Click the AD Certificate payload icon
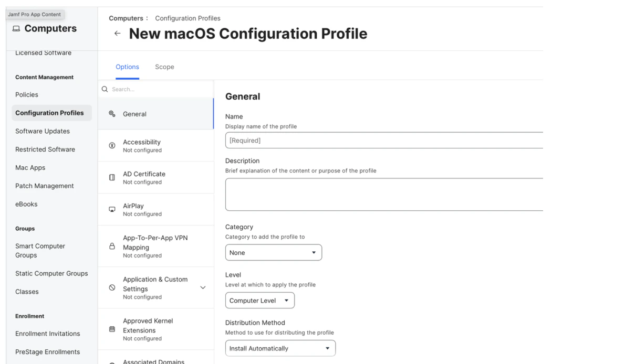This screenshot has width=625, height=364. point(111,178)
